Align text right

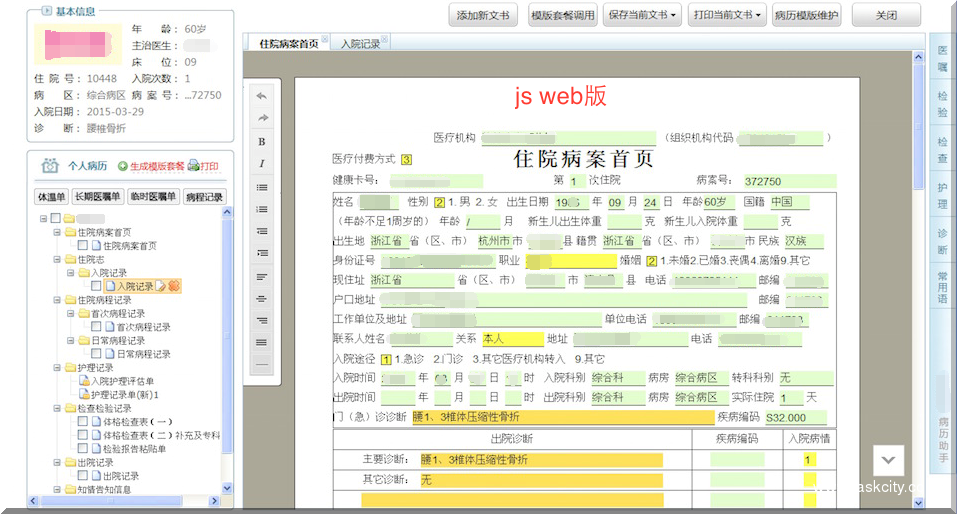pyautogui.click(x=262, y=320)
